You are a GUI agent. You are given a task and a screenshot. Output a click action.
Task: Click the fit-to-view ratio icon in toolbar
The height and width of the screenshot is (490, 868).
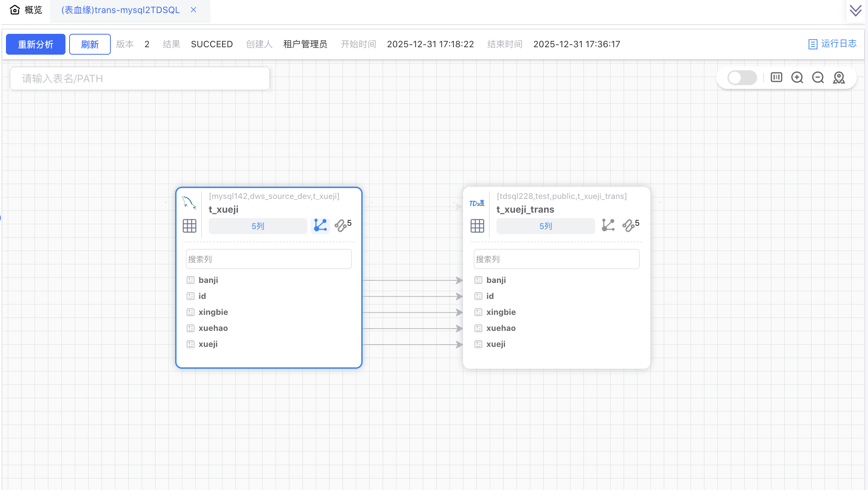coord(776,77)
